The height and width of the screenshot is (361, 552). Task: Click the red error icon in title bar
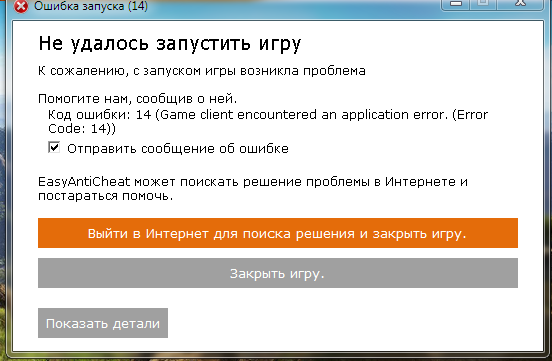pos(20,6)
